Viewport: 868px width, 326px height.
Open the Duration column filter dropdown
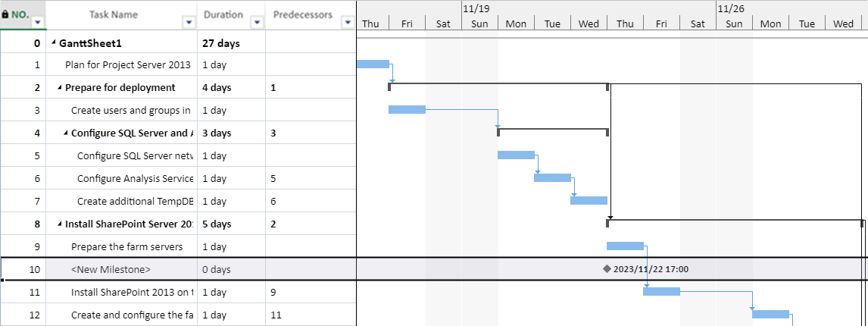(x=257, y=22)
